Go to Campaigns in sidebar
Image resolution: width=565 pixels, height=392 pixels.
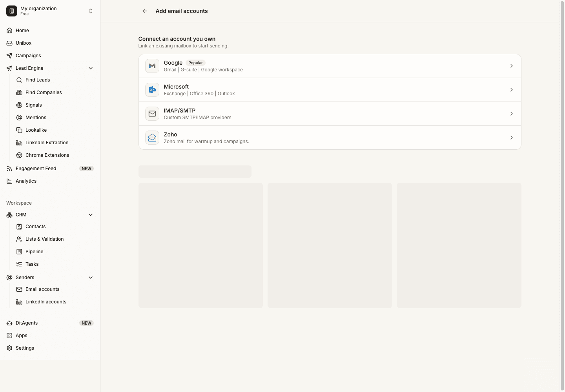click(50, 56)
